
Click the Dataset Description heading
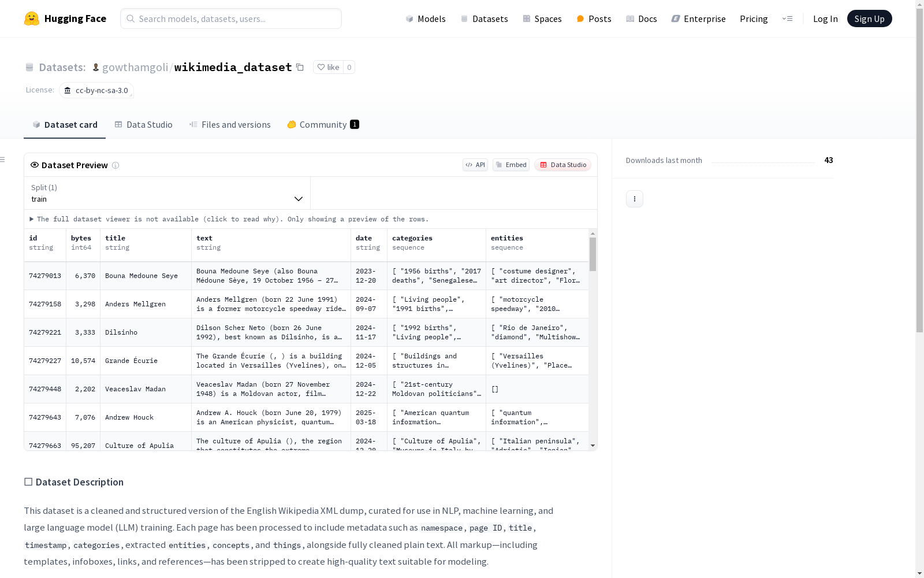[x=74, y=482]
